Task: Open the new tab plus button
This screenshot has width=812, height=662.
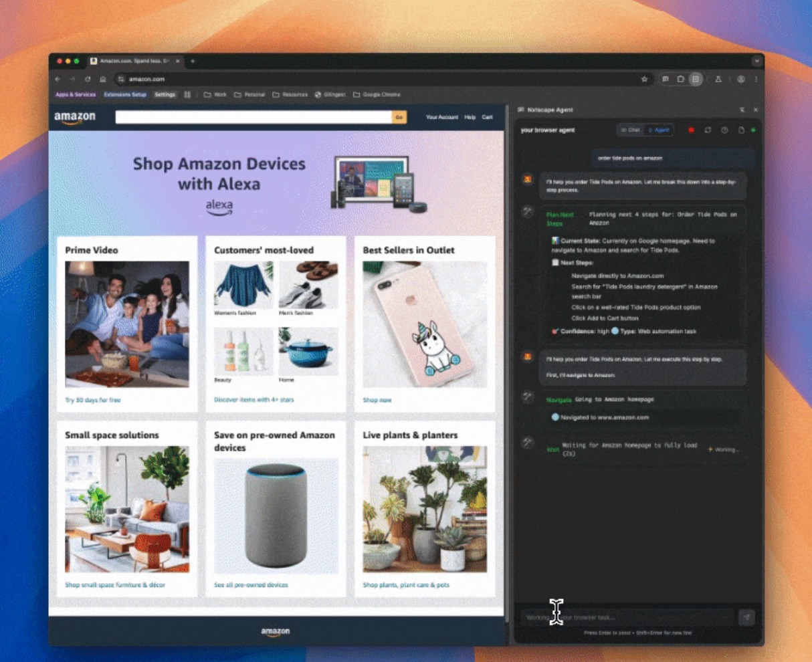Action: (x=193, y=61)
